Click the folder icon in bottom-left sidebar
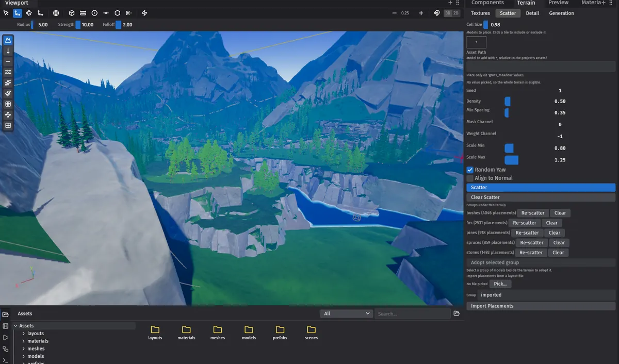Viewport: 619px width, 364px height. tap(5, 315)
